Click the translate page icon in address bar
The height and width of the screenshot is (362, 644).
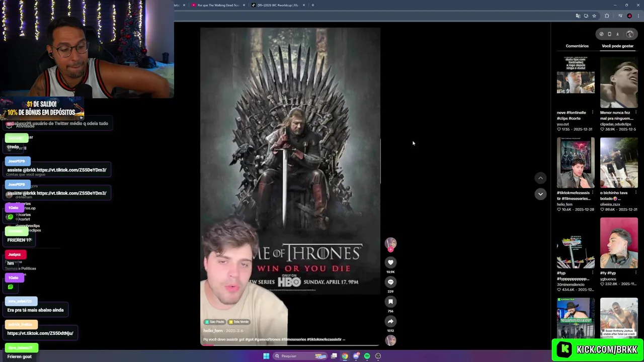578,16
